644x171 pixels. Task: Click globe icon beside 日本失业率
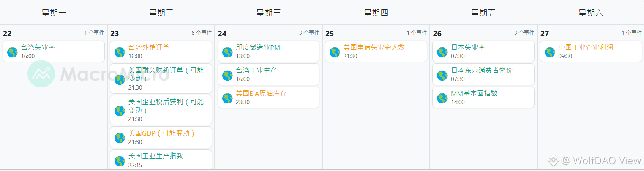click(442, 52)
